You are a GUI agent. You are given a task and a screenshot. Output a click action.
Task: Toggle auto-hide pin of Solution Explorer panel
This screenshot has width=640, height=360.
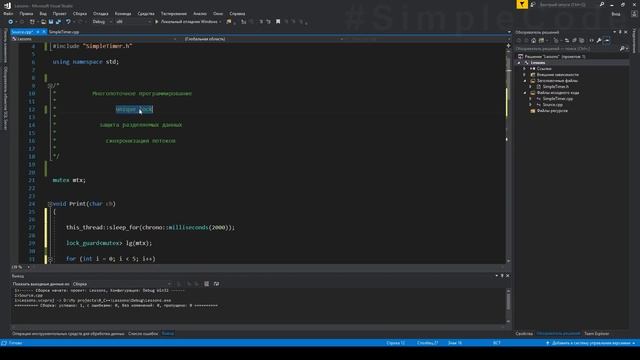point(620,32)
